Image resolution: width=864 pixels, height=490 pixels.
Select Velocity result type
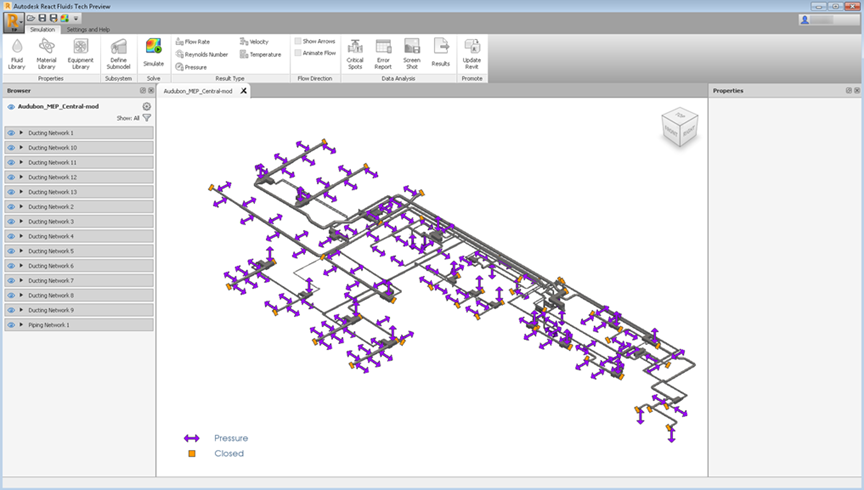click(254, 41)
